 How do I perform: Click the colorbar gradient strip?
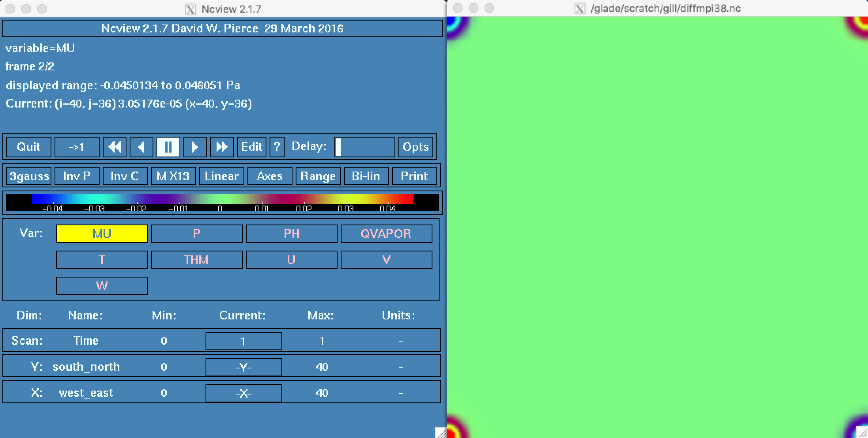222,199
